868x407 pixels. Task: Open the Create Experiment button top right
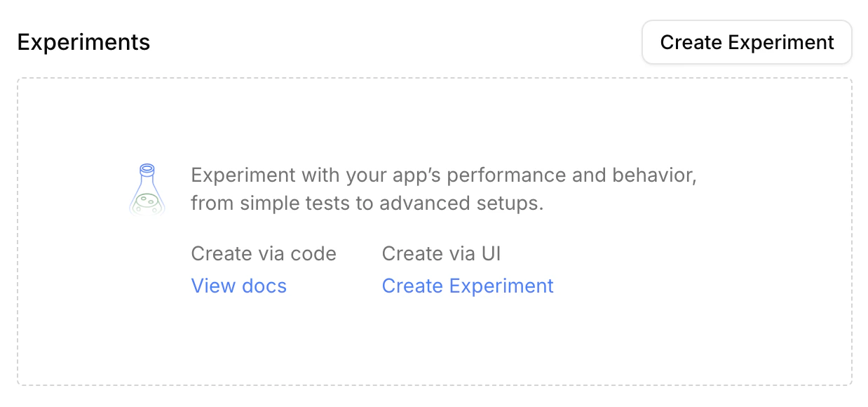[746, 42]
